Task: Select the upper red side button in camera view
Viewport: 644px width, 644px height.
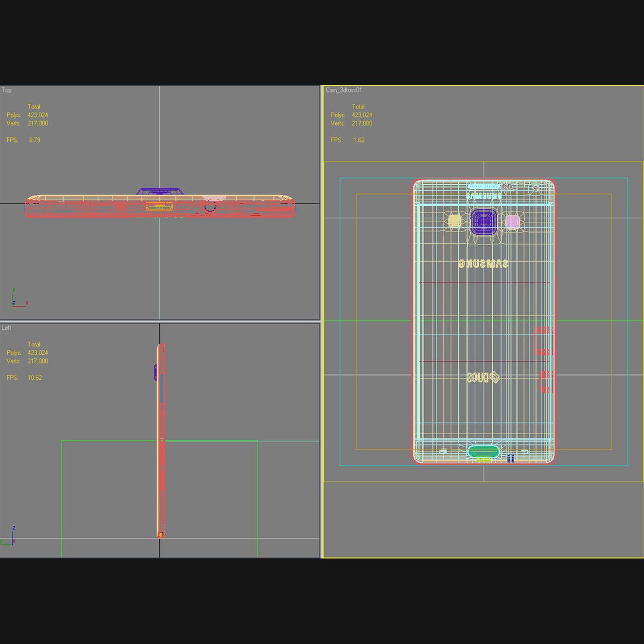Action: pyautogui.click(x=543, y=341)
